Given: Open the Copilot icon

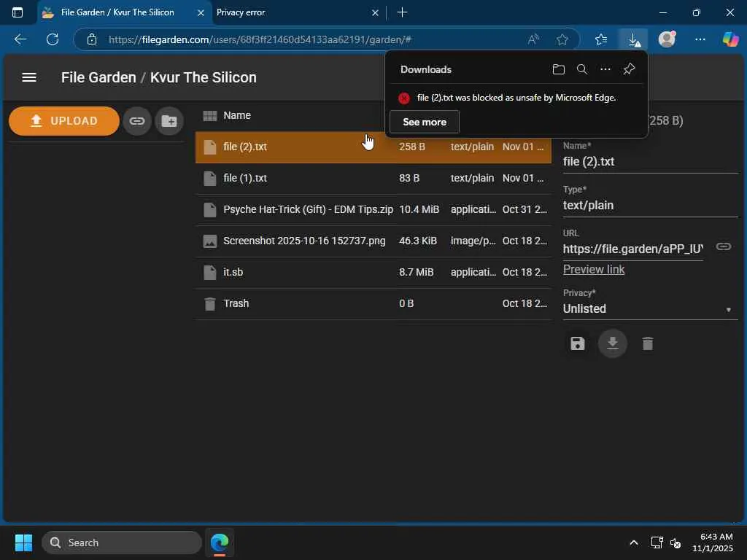Looking at the screenshot, I should tap(730, 39).
